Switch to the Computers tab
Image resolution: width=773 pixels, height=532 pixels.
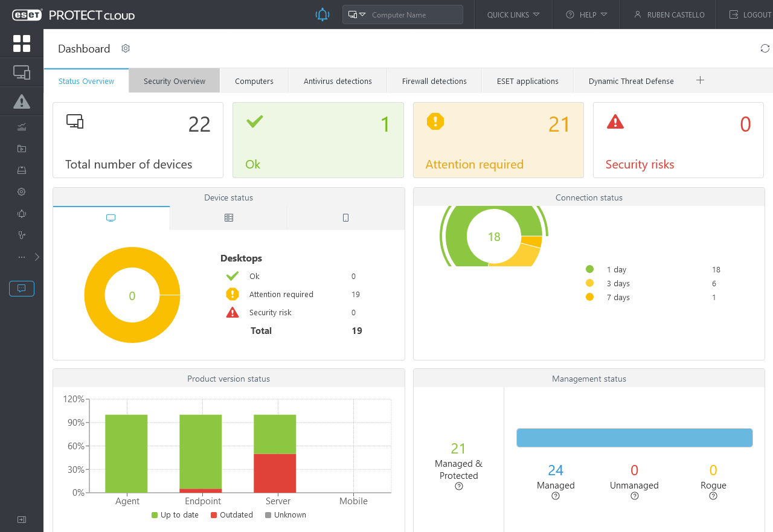254,81
